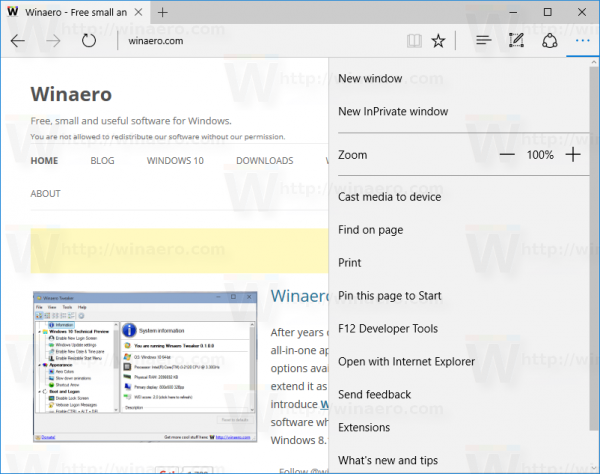The width and height of the screenshot is (600, 474).
Task: Open F12 Developer Tools
Action: pos(388,329)
